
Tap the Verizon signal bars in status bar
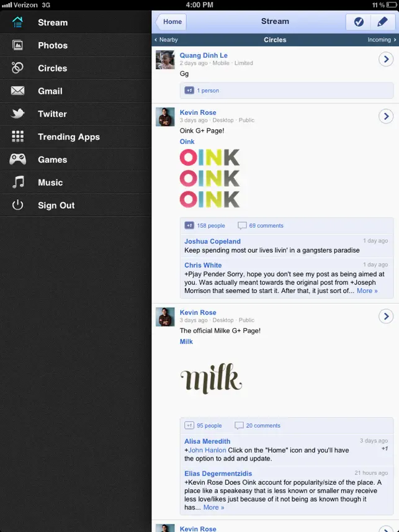pyautogui.click(x=7, y=5)
